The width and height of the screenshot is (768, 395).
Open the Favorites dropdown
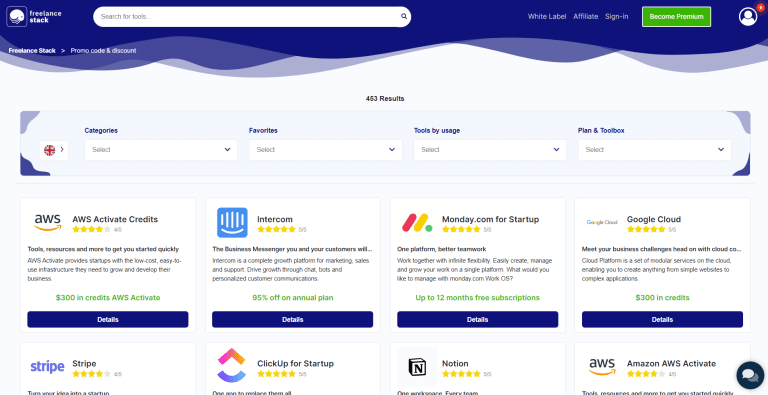pos(325,150)
